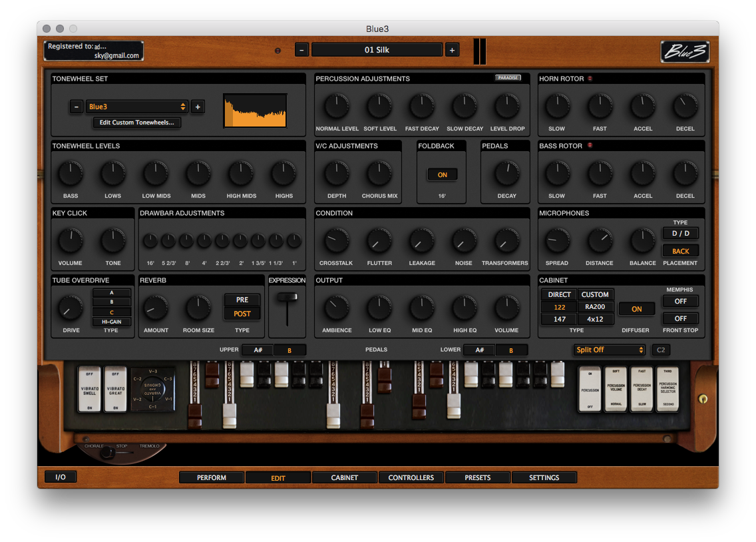The width and height of the screenshot is (756, 542).
Task: Toggle the Foldback 16' ON button
Action: pyautogui.click(x=442, y=174)
